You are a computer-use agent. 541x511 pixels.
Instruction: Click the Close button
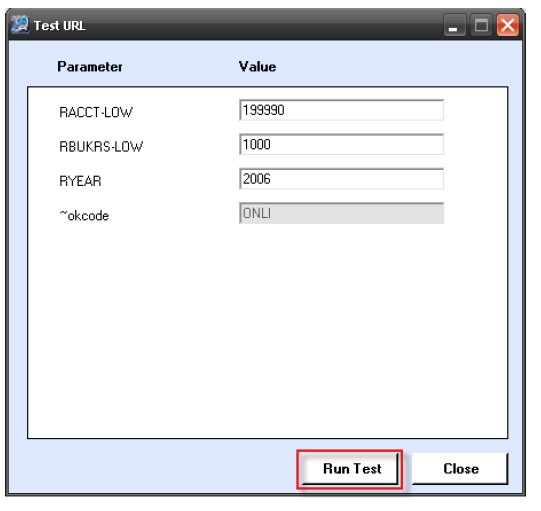click(x=460, y=469)
